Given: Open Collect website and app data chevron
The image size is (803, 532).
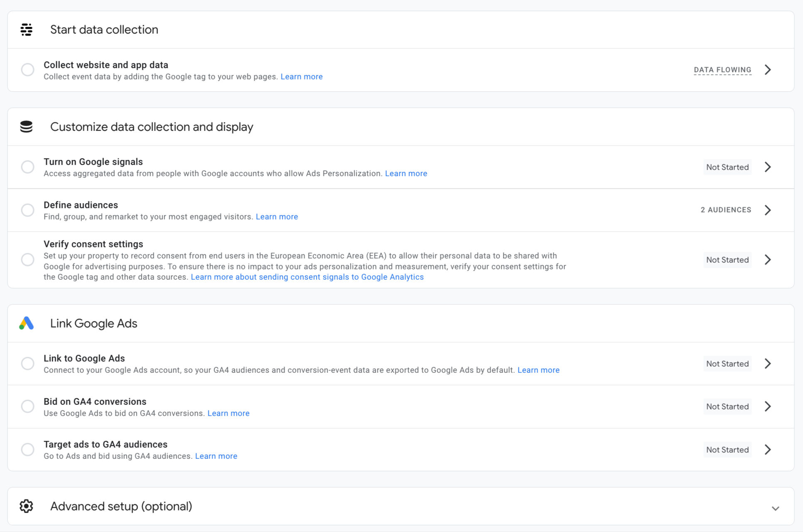Looking at the screenshot, I should coord(768,70).
